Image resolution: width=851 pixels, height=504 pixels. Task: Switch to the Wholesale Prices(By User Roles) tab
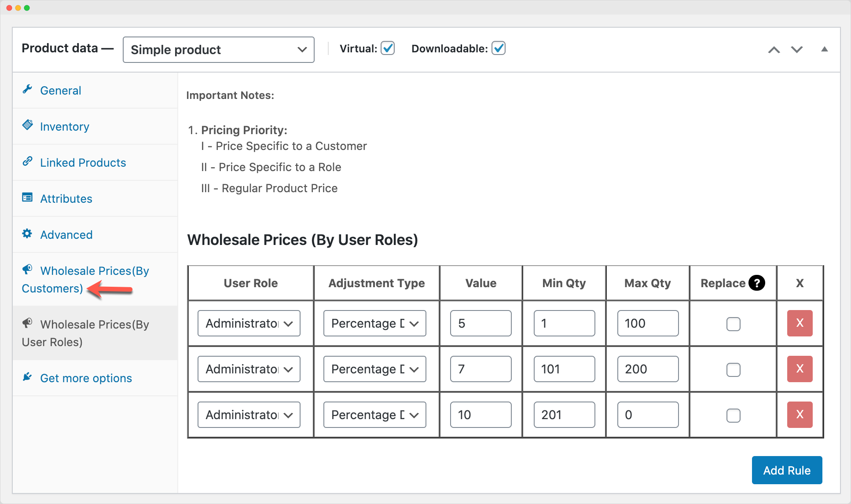tap(86, 333)
